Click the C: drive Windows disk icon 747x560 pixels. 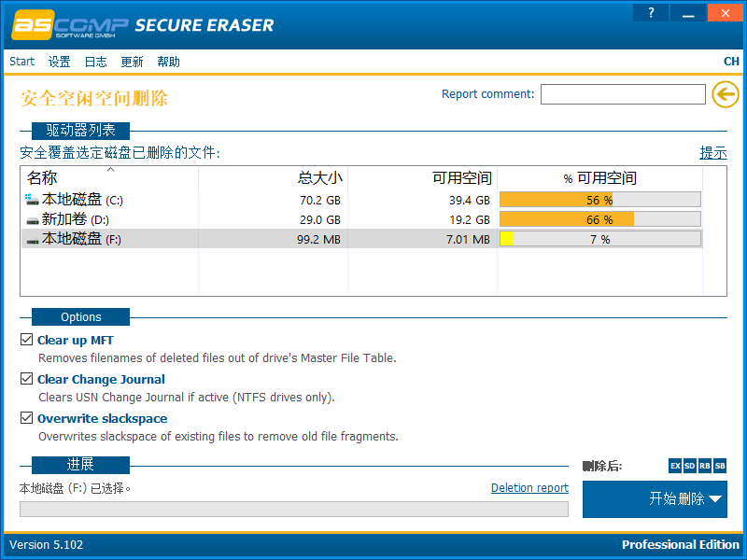[x=33, y=200]
